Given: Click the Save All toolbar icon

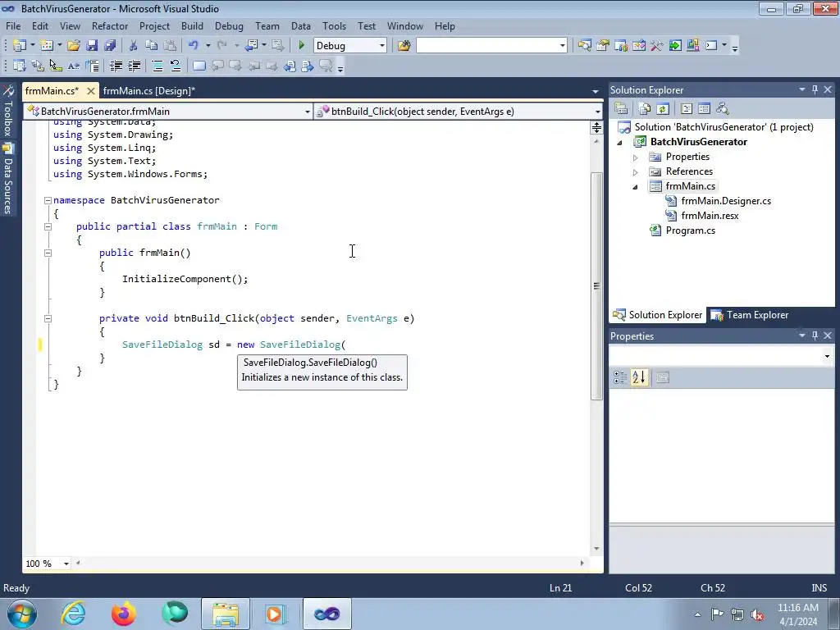Looking at the screenshot, I should (x=111, y=46).
